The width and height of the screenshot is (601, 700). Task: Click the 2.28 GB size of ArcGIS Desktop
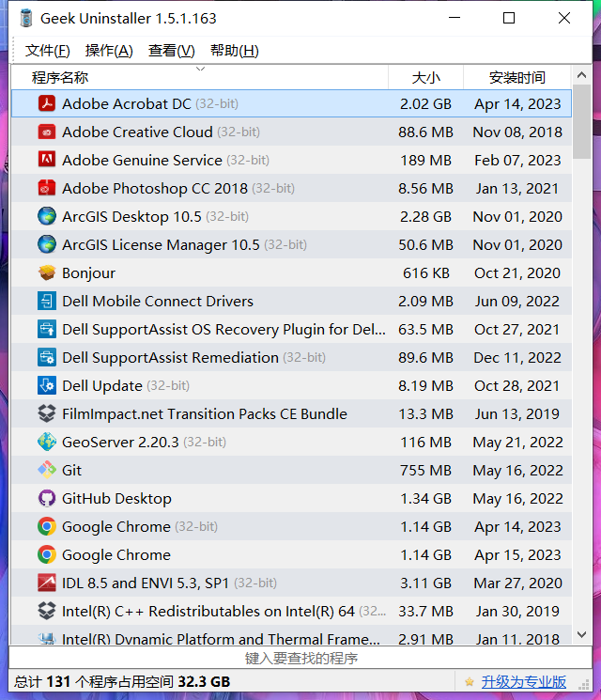(x=425, y=216)
